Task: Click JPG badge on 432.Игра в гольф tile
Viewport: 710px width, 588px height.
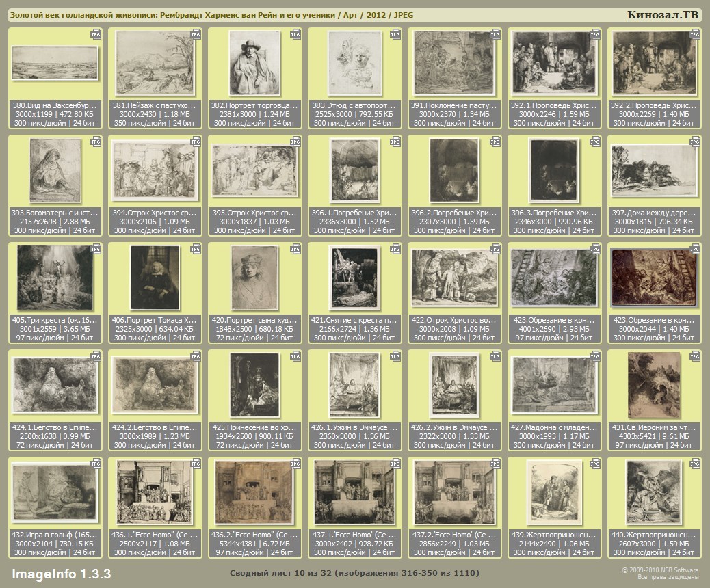Action: 96,464
